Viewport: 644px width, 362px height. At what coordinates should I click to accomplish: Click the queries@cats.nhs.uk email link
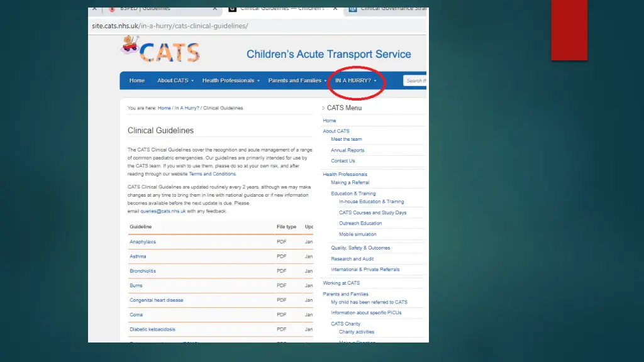(x=163, y=211)
